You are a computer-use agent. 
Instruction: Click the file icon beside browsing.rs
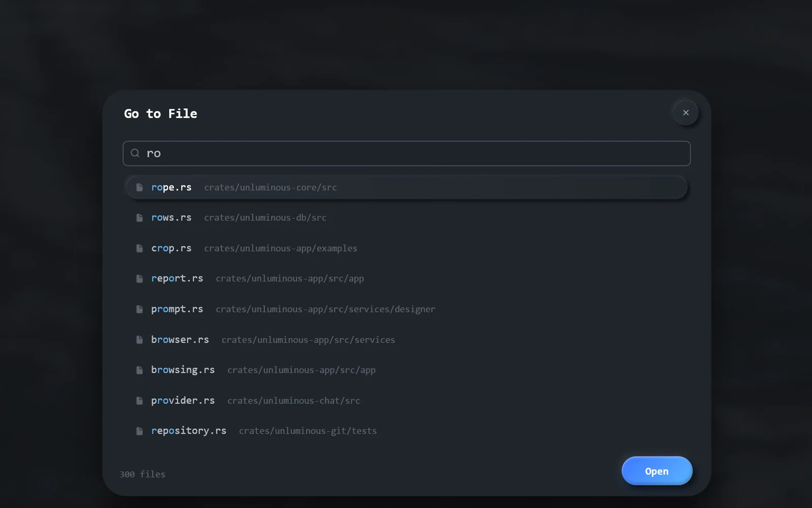(x=140, y=370)
